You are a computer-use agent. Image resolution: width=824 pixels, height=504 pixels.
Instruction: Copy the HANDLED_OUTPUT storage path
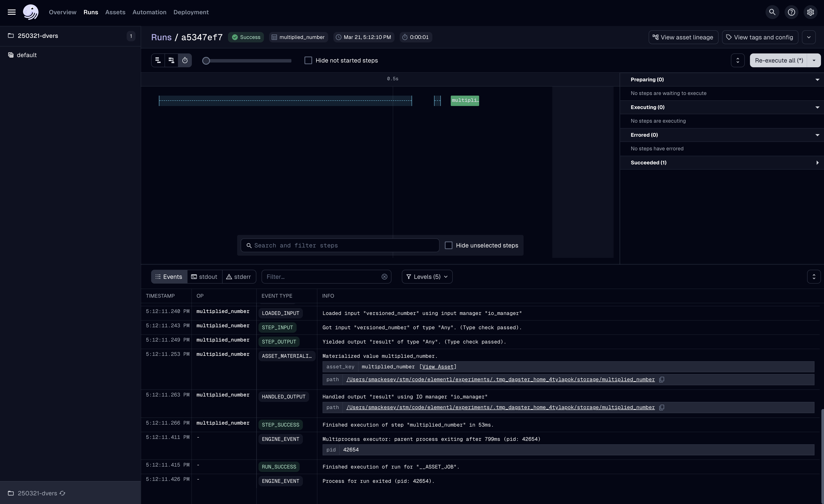click(661, 407)
